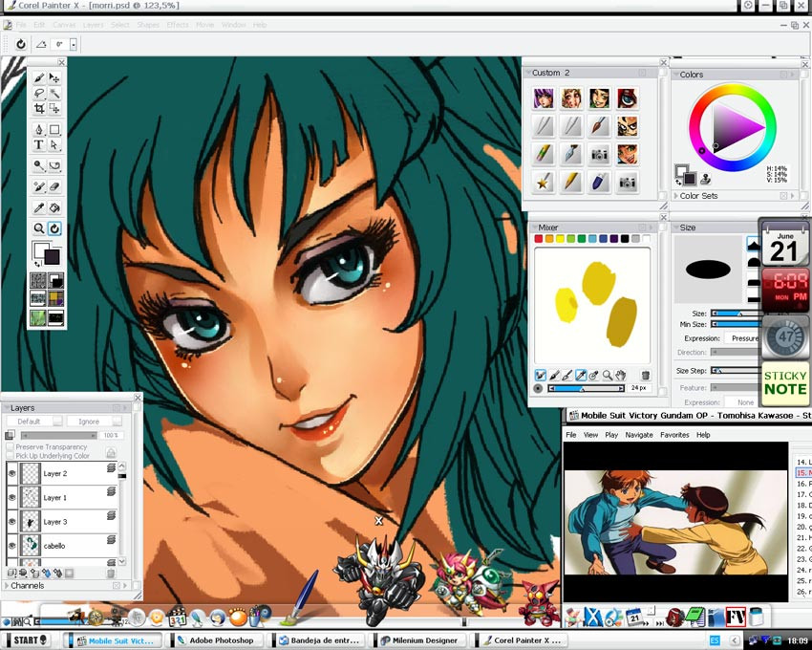Click the Windows START button

tap(30, 640)
